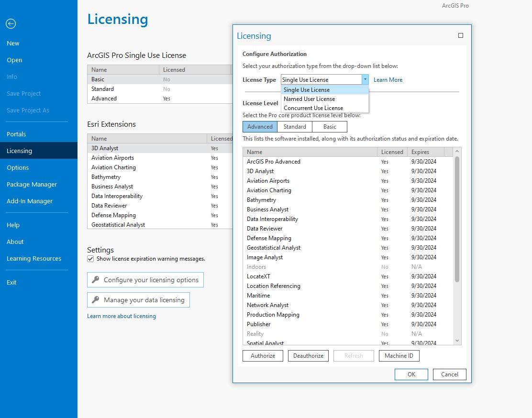Click the down arrow on the license list scrollbar
This screenshot has height=418, width=532.
pyautogui.click(x=457, y=340)
